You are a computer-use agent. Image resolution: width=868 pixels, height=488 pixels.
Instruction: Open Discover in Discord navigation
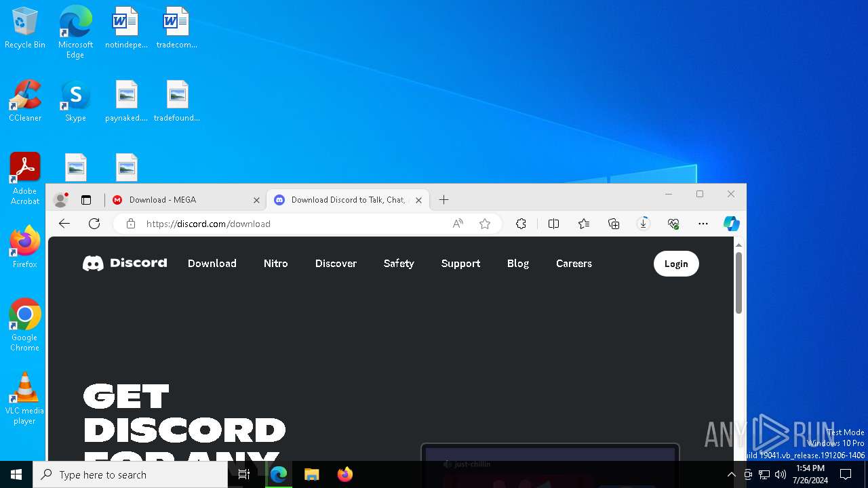click(336, 264)
